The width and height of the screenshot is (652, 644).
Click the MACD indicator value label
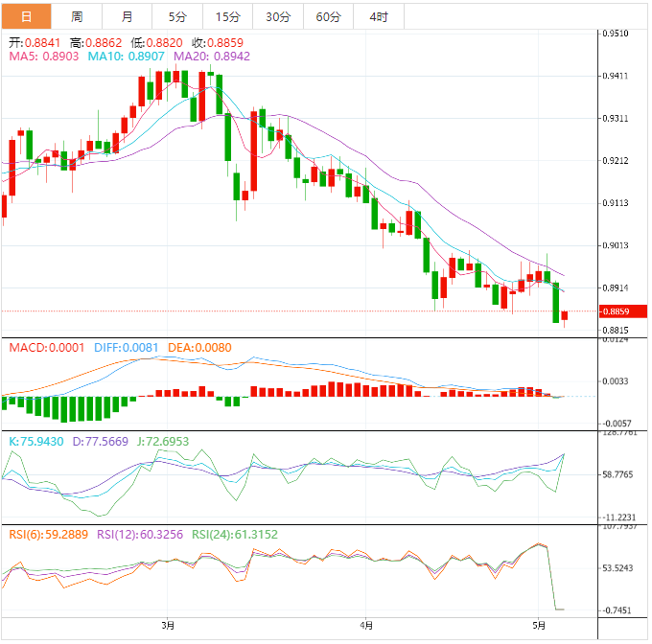47,347
